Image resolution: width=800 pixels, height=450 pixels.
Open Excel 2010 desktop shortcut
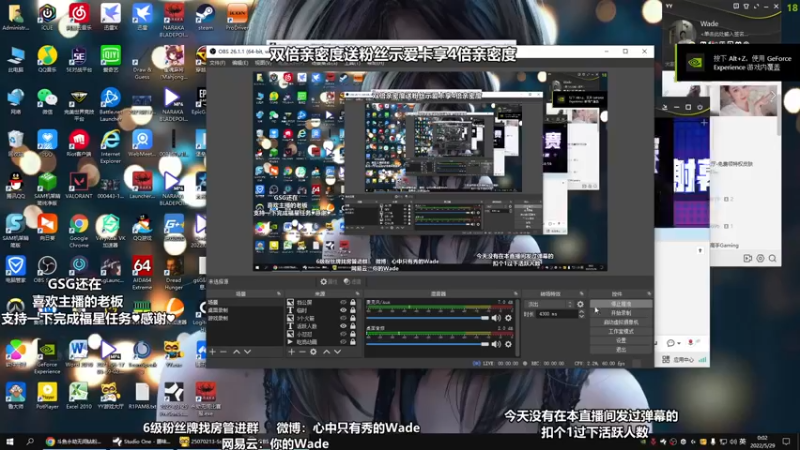point(79,396)
